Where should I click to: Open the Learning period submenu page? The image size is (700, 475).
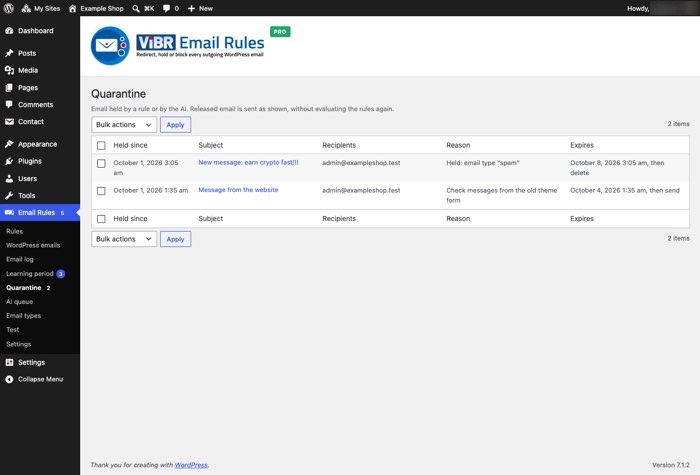pyautogui.click(x=29, y=274)
